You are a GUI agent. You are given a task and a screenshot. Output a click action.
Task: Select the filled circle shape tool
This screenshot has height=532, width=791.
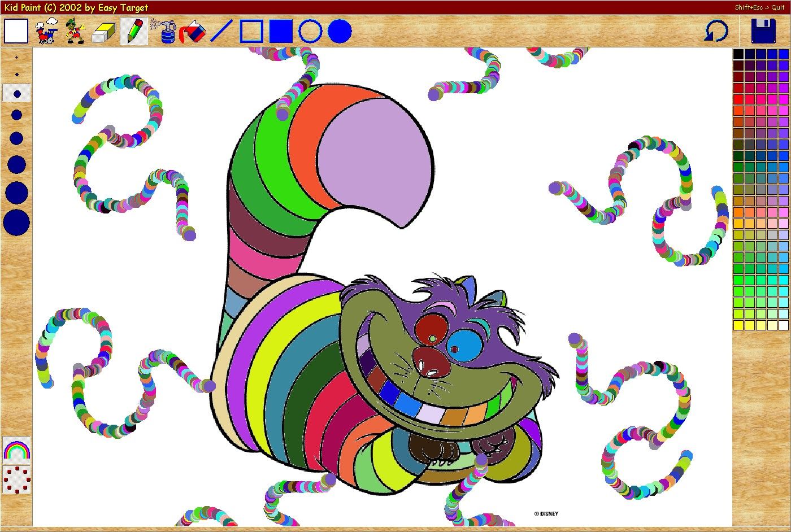[x=340, y=31]
